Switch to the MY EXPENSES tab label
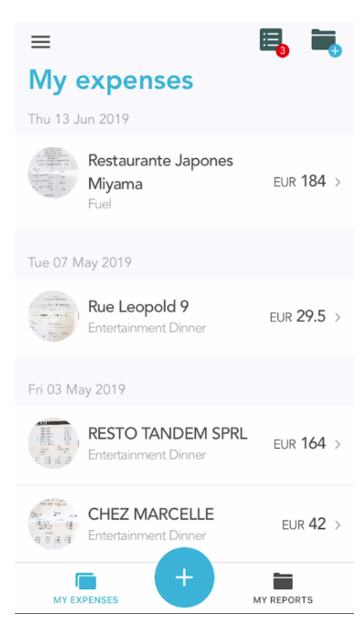This screenshot has height=625, width=363. [x=86, y=600]
